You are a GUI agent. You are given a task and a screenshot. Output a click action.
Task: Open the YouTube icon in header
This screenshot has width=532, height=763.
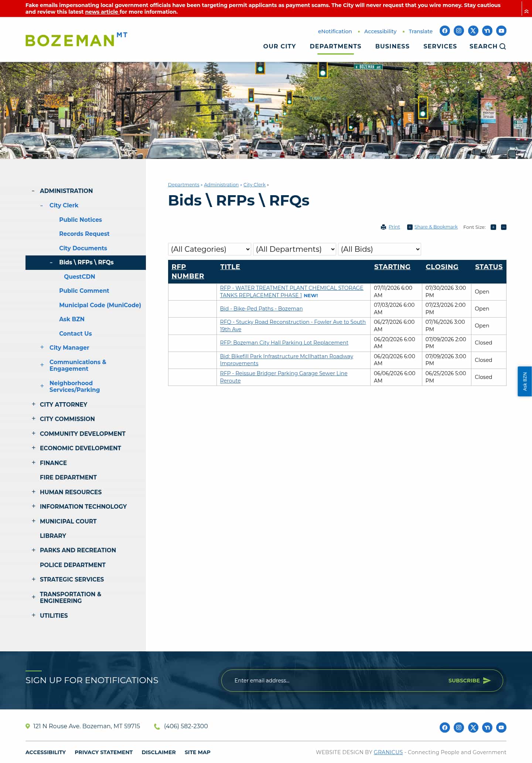(x=501, y=31)
